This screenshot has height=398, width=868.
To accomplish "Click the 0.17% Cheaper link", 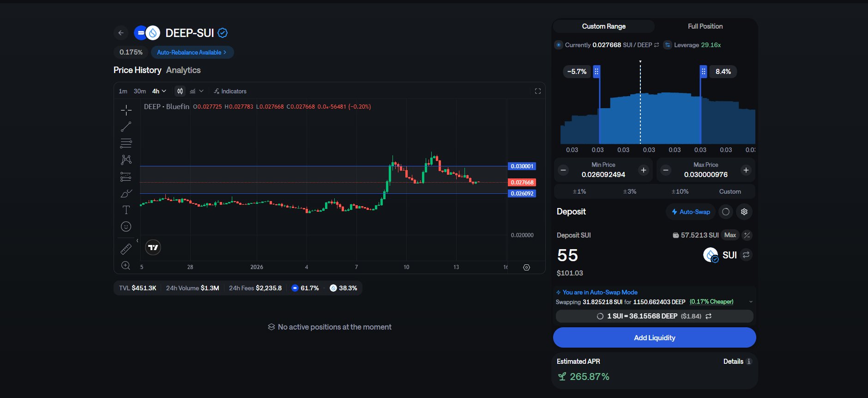I will (711, 302).
